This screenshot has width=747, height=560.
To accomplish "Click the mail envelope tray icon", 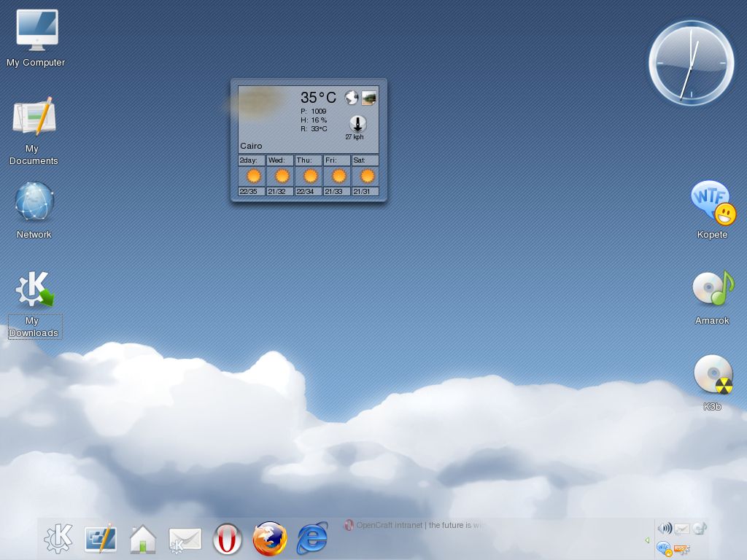I will pyautogui.click(x=682, y=528).
